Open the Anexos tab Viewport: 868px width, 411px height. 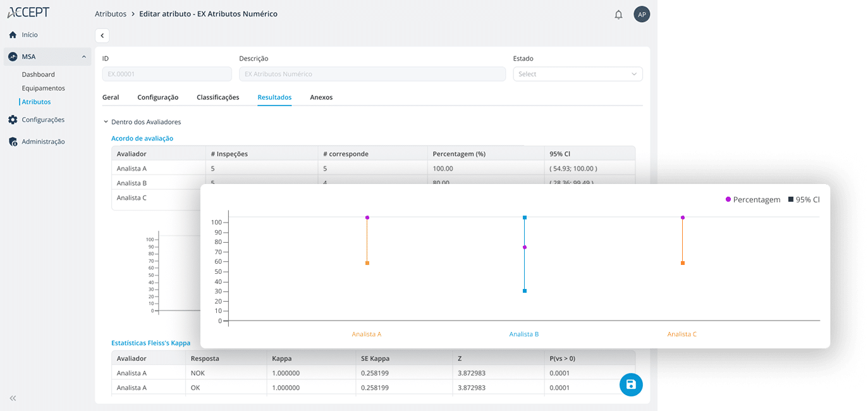[321, 97]
